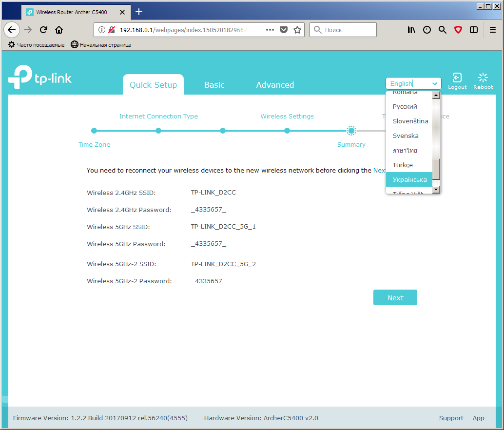Choose Svenska language option
This screenshot has width=504, height=430.
409,136
